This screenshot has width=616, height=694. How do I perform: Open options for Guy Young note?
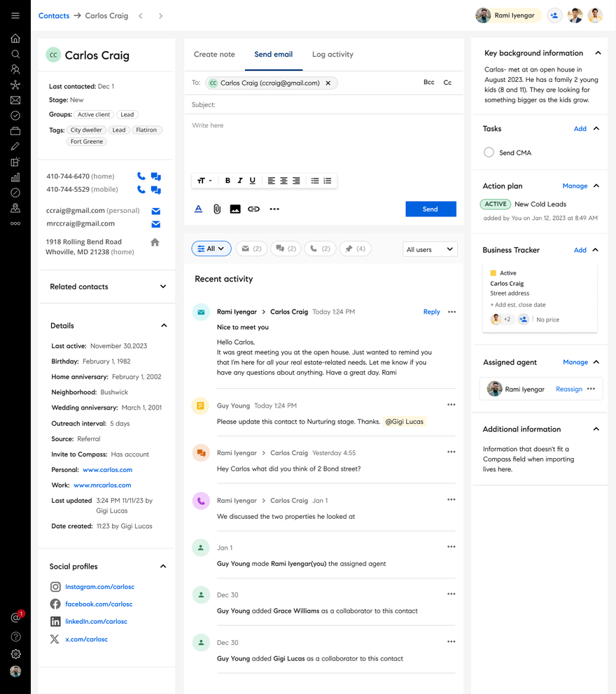451,405
